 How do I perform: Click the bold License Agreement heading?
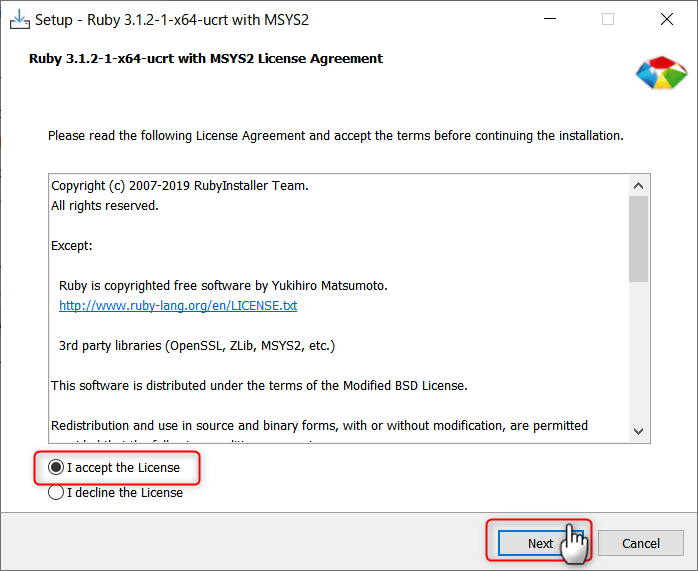(206, 59)
